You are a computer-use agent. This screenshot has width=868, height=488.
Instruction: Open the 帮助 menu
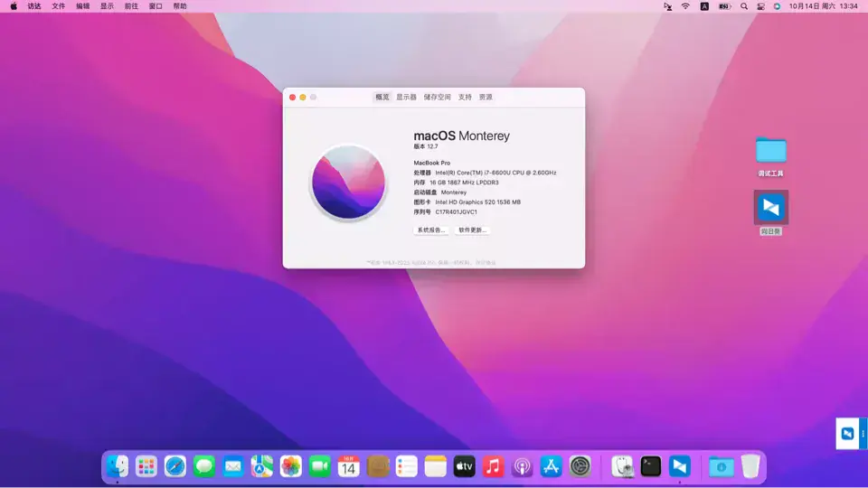click(x=180, y=6)
